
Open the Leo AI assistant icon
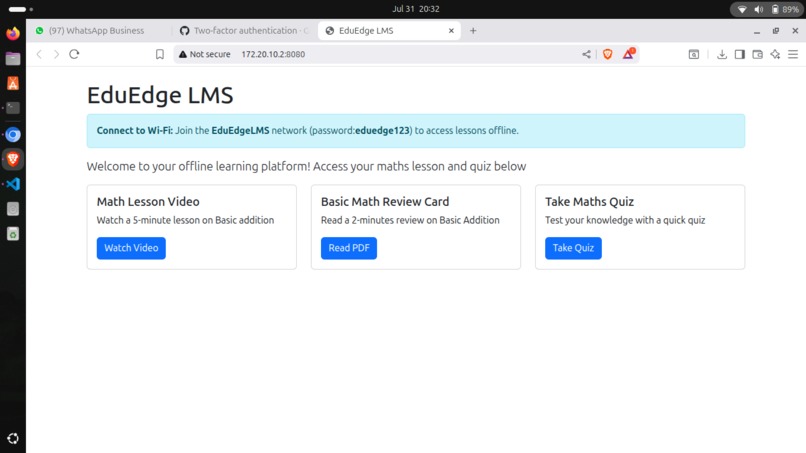click(x=775, y=54)
